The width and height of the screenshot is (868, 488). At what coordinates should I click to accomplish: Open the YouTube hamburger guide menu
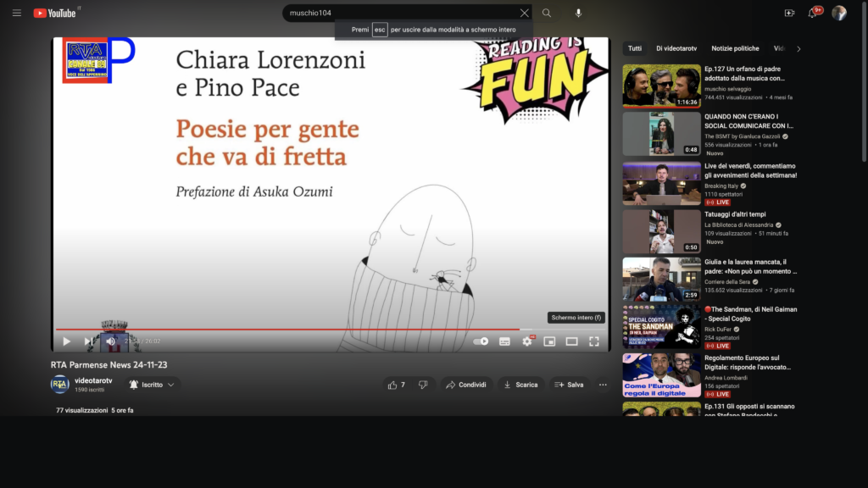pyautogui.click(x=17, y=13)
